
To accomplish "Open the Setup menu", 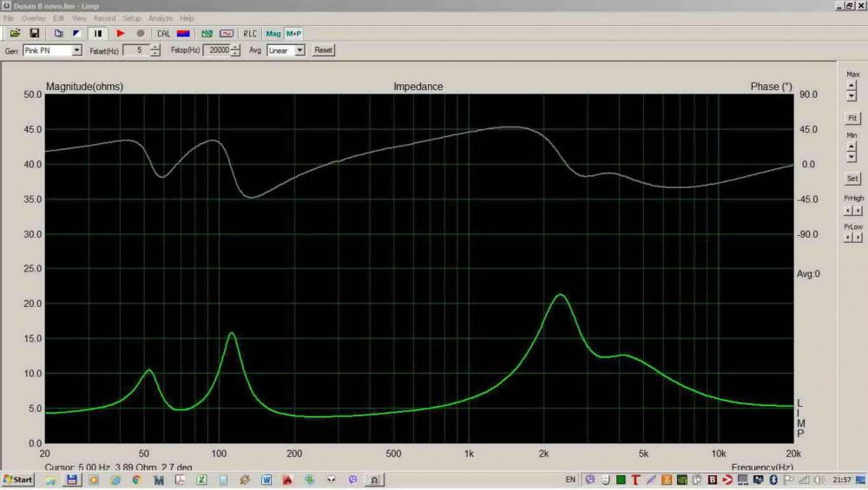I will coord(132,18).
